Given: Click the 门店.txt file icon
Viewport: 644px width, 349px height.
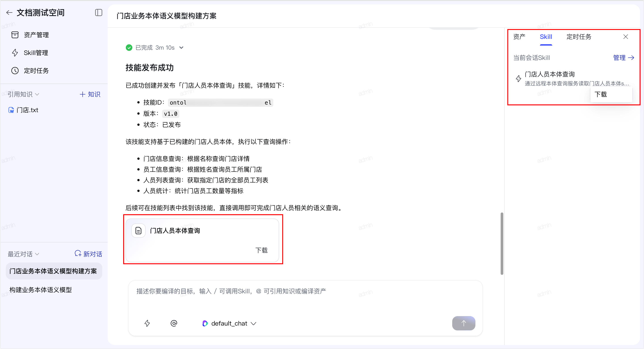Looking at the screenshot, I should pos(11,110).
